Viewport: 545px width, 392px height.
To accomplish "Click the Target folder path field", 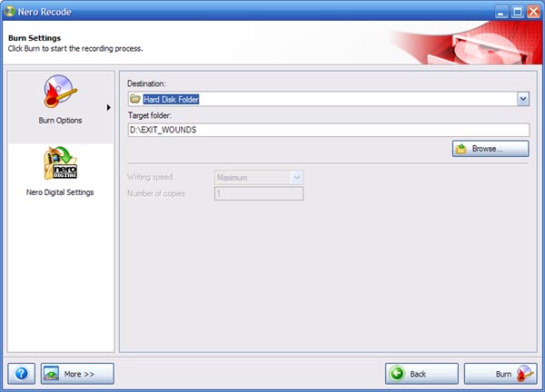I will (329, 130).
